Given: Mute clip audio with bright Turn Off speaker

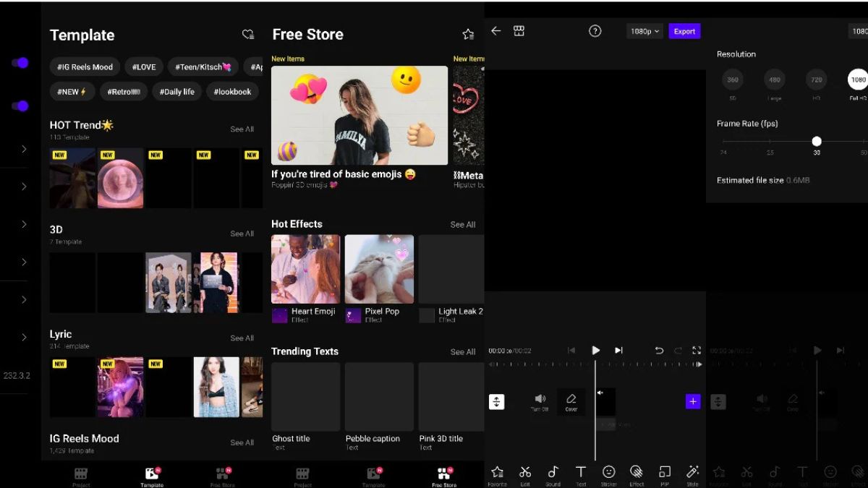Looking at the screenshot, I should point(540,402).
